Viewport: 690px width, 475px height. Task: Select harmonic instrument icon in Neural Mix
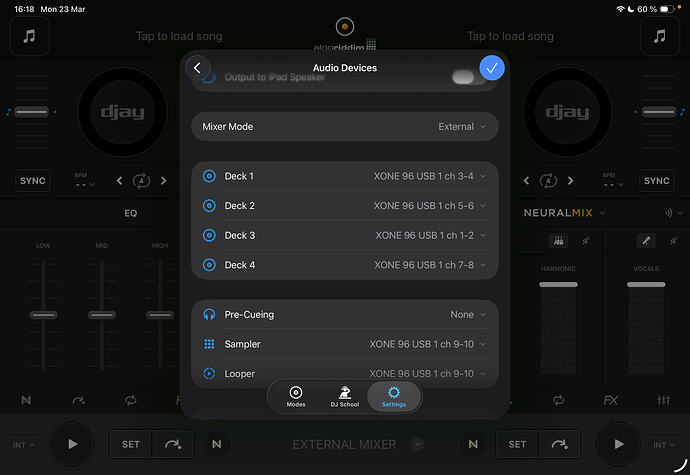tap(558, 241)
